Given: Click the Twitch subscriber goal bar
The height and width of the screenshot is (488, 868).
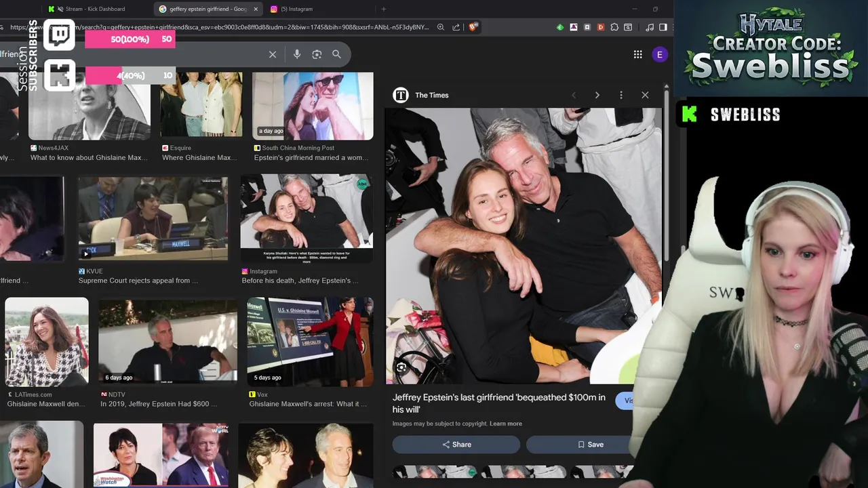Looking at the screenshot, I should [x=130, y=39].
